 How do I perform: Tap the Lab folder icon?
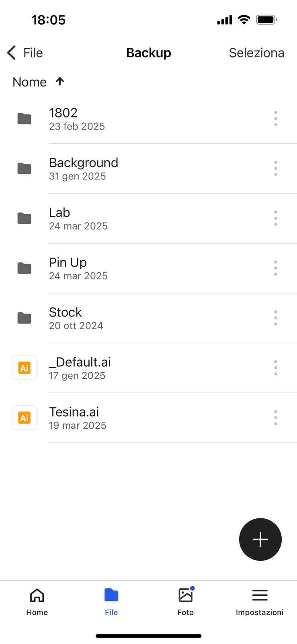click(x=25, y=218)
